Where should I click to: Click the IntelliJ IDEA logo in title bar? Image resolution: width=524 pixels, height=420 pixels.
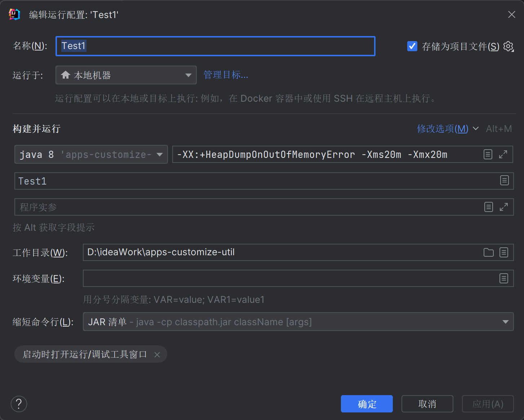(x=14, y=14)
